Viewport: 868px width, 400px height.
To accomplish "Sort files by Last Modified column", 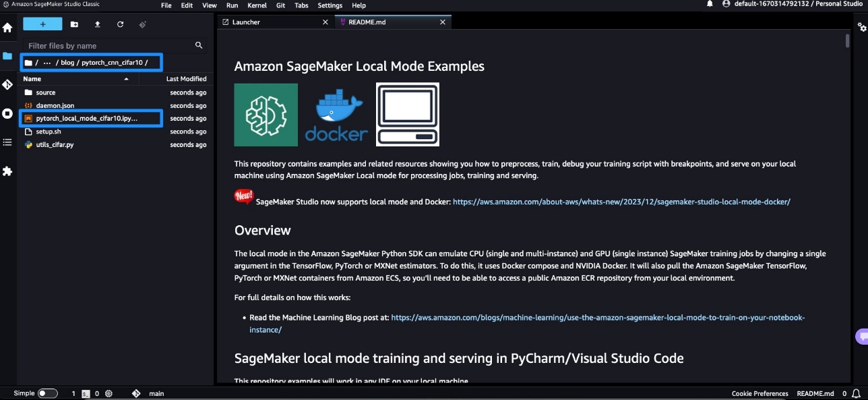I will (186, 79).
